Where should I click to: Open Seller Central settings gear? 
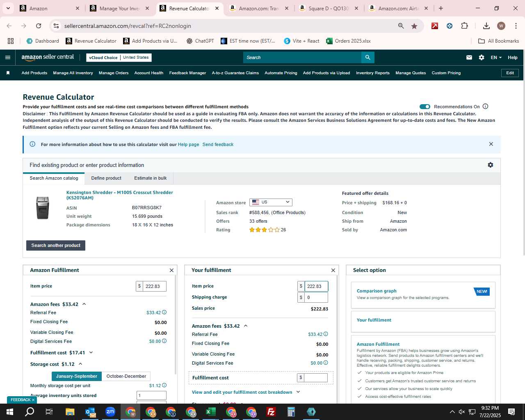coord(482,57)
